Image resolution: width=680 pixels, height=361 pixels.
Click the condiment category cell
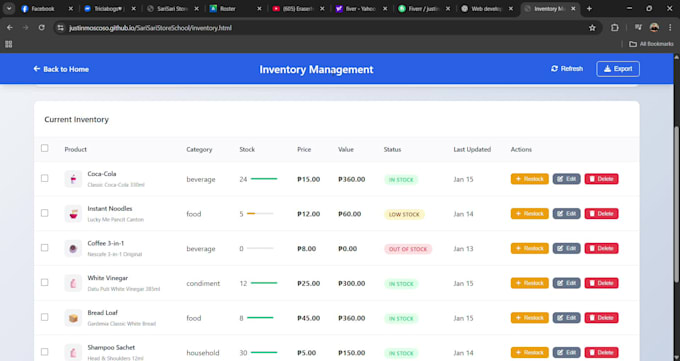(x=203, y=283)
